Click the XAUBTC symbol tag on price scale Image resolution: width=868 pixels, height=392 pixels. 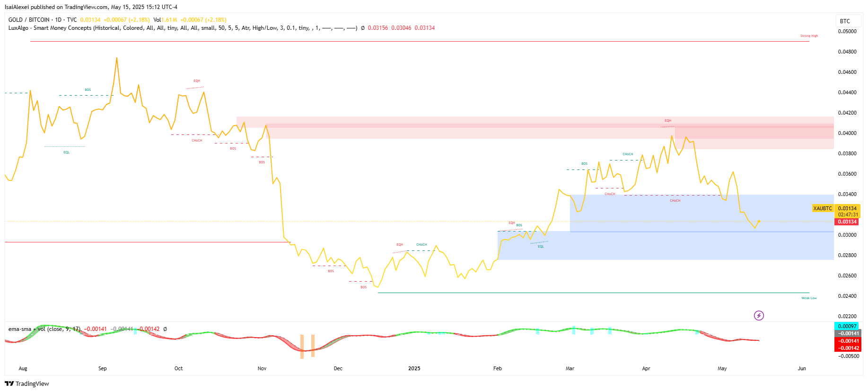(823, 208)
